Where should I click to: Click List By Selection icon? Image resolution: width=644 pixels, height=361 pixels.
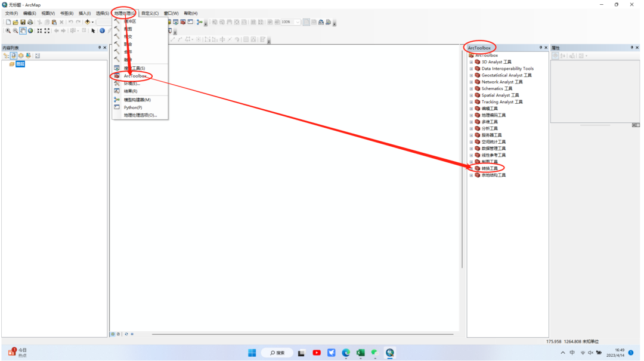29,55
